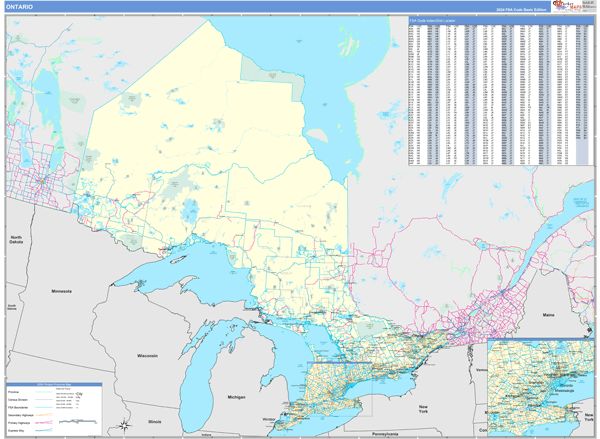600x439 pixels.
Task: Open the southern Ontario inset map
Action: coord(540,383)
